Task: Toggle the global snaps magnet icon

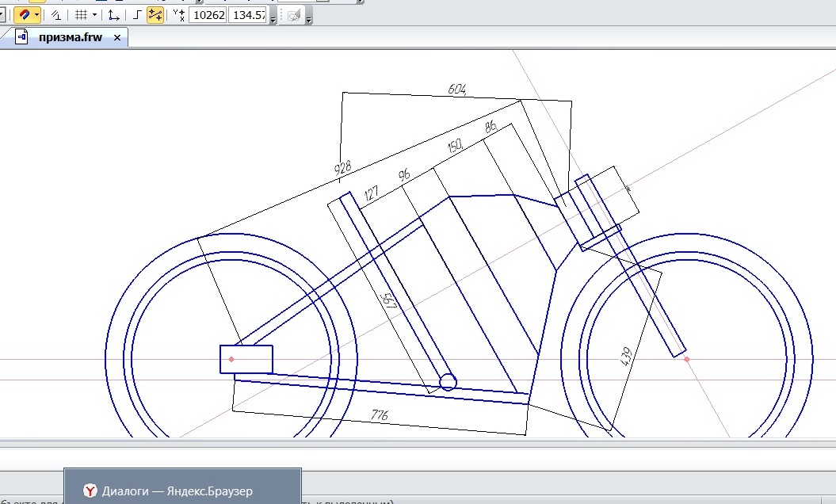Action: click(24, 15)
